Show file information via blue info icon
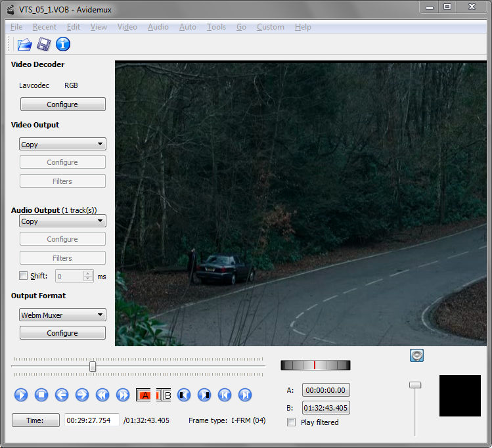Image resolution: width=492 pixels, height=448 pixels. pos(63,44)
